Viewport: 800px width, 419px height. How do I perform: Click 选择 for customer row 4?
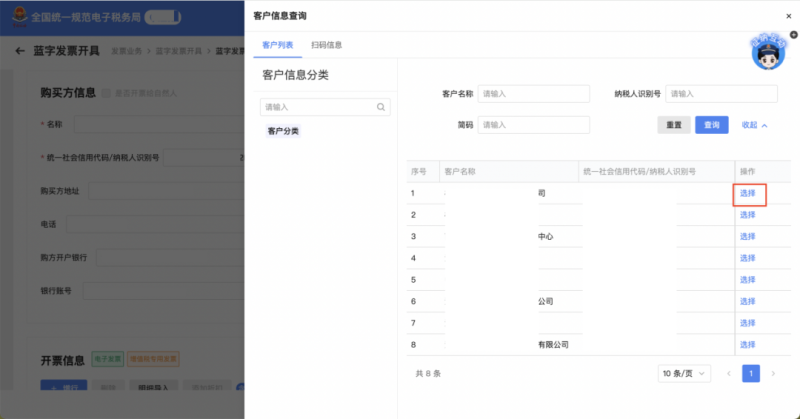click(747, 258)
